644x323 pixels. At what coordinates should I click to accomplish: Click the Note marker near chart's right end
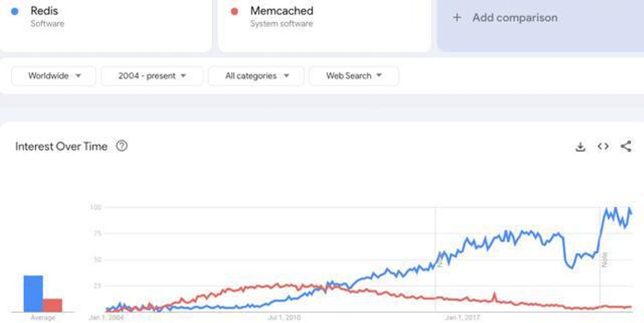(x=604, y=260)
